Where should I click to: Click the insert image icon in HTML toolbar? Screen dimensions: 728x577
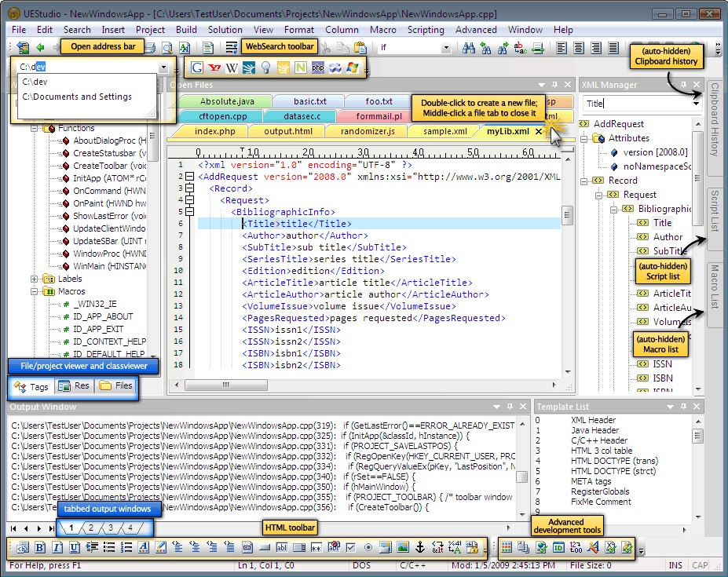click(x=403, y=548)
